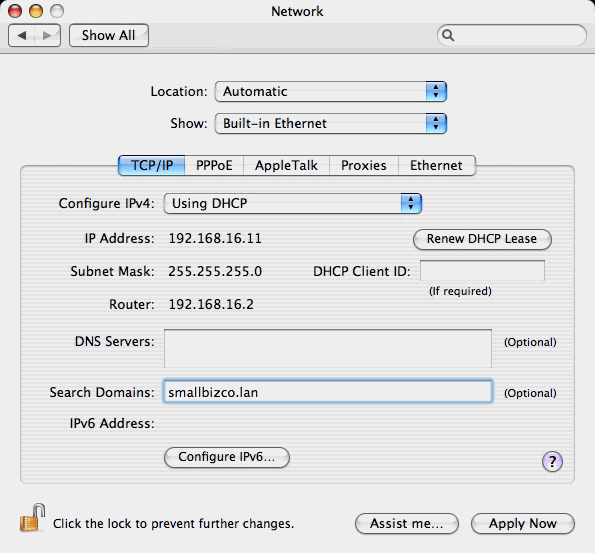Click the Apply Now button
Image resolution: width=595 pixels, height=553 pixels.
523,524
